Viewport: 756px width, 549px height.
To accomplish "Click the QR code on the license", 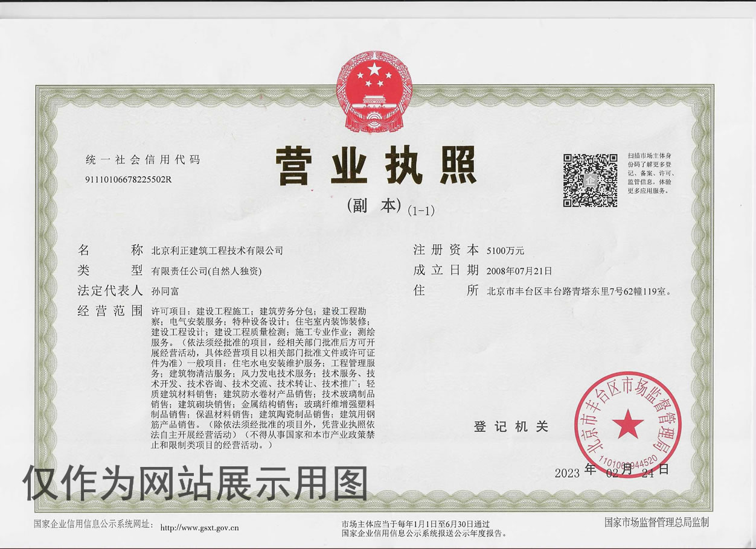I will [590, 180].
